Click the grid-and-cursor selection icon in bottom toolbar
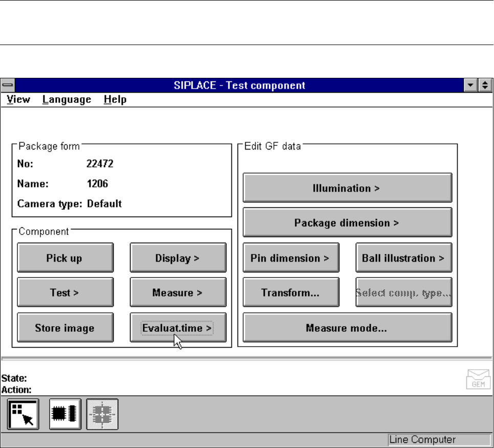The height and width of the screenshot is (448, 494). tap(23, 414)
